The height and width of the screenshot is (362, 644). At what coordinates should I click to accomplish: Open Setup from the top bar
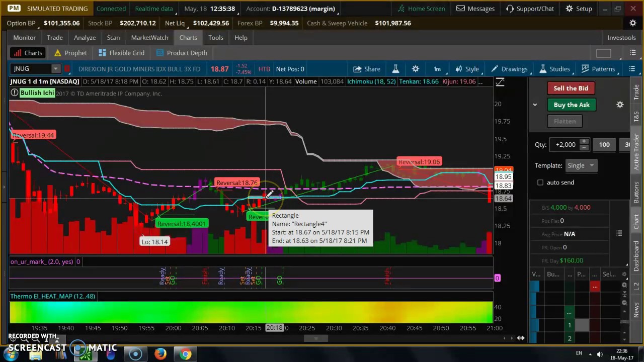click(x=579, y=9)
